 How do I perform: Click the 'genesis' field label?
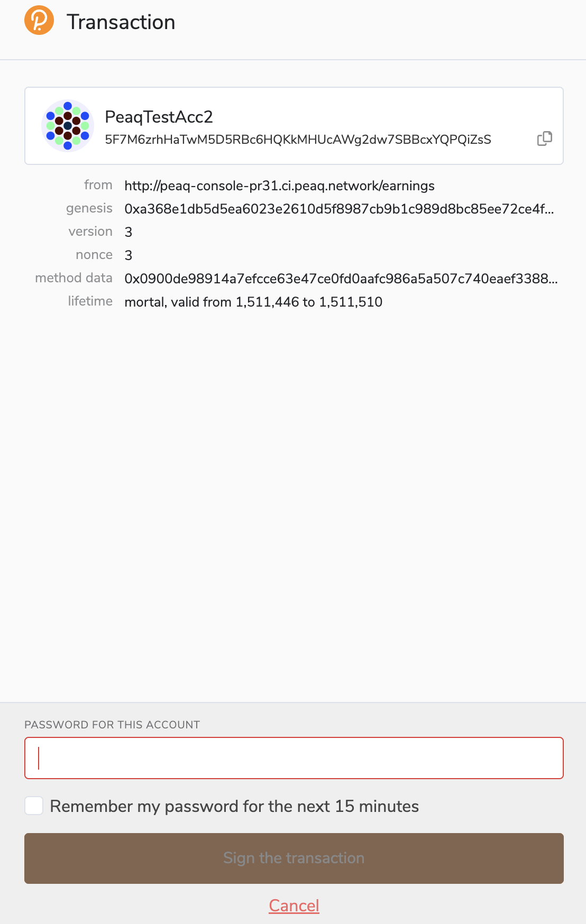pos(89,209)
